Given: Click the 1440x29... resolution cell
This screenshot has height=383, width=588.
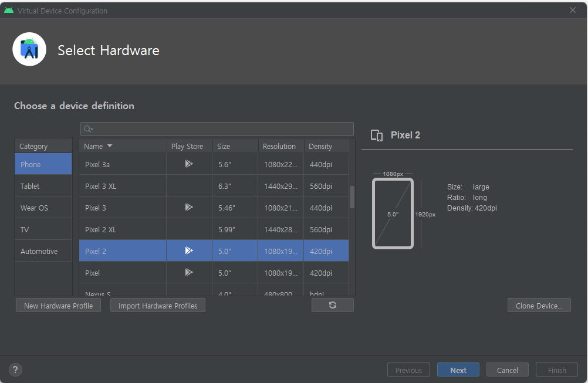Looking at the screenshot, I should point(281,187).
